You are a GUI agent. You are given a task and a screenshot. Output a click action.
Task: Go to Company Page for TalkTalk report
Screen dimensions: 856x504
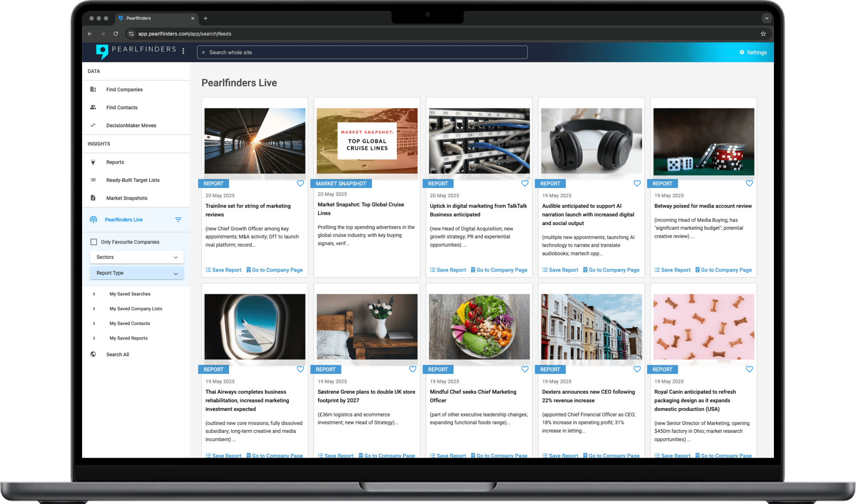[499, 270]
